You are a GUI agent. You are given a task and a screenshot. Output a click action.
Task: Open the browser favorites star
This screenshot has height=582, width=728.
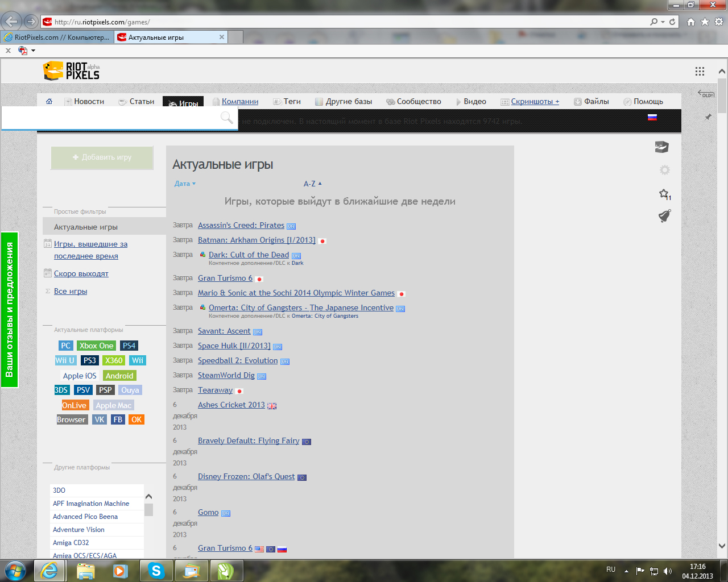705,22
